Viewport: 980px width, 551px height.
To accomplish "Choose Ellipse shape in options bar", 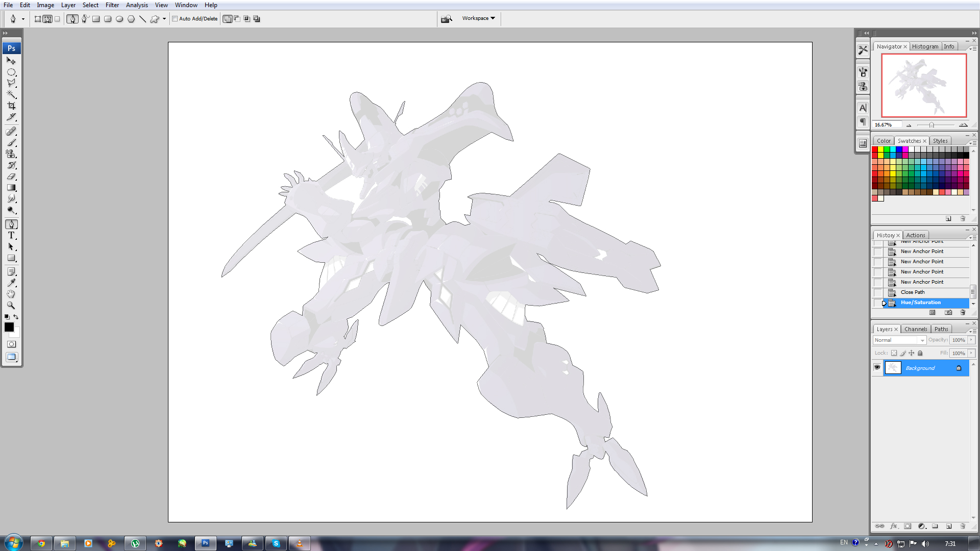I will coord(119,19).
